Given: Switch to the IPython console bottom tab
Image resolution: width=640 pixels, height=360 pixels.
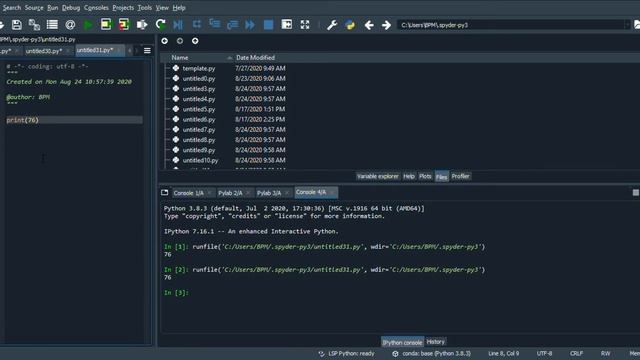Looking at the screenshot, I should [x=402, y=342].
